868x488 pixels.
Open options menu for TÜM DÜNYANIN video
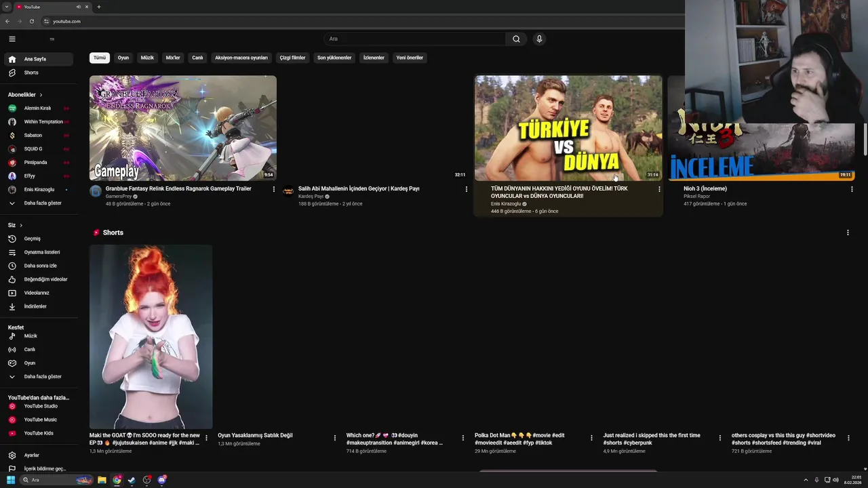(x=659, y=189)
